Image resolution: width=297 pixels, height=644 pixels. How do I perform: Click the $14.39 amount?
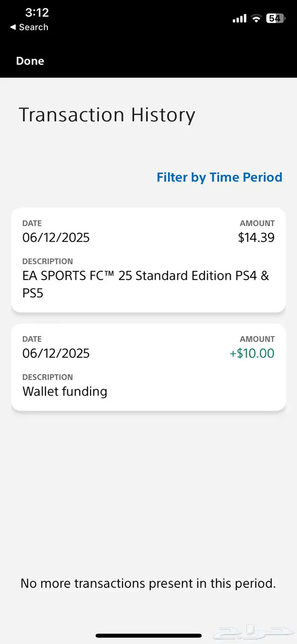pos(256,237)
